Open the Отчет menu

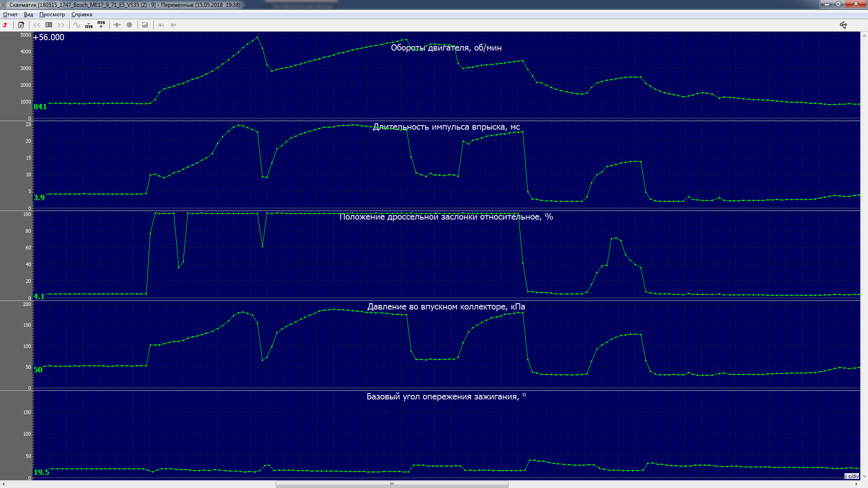pyautogui.click(x=10, y=14)
